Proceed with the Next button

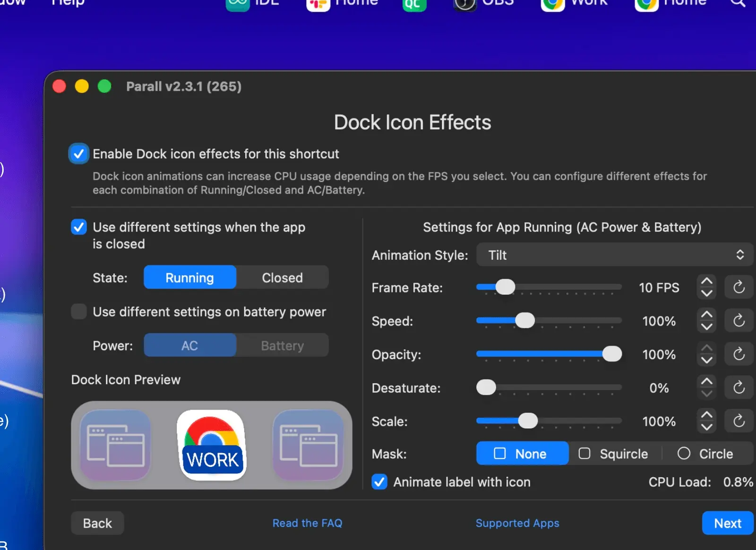[728, 523]
